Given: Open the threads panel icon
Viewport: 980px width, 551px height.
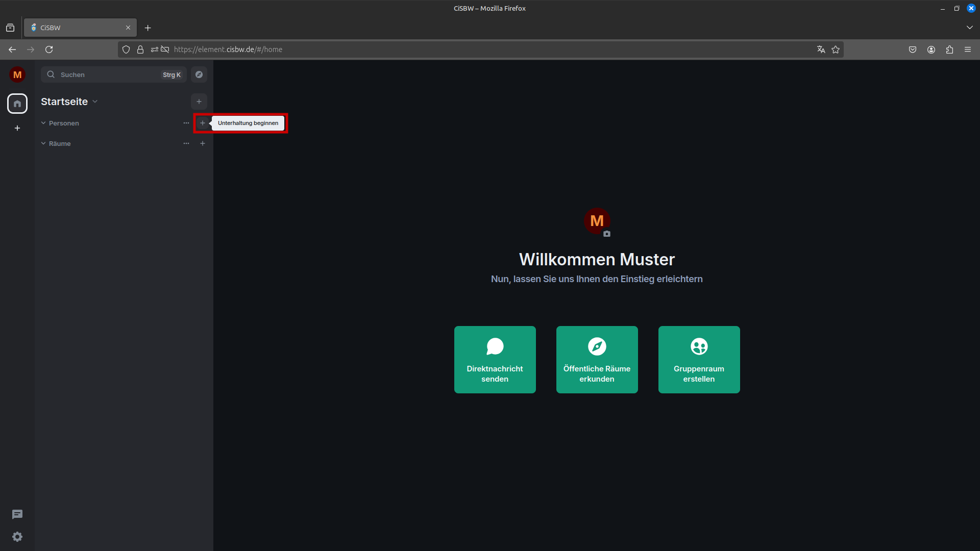Looking at the screenshot, I should pyautogui.click(x=17, y=514).
